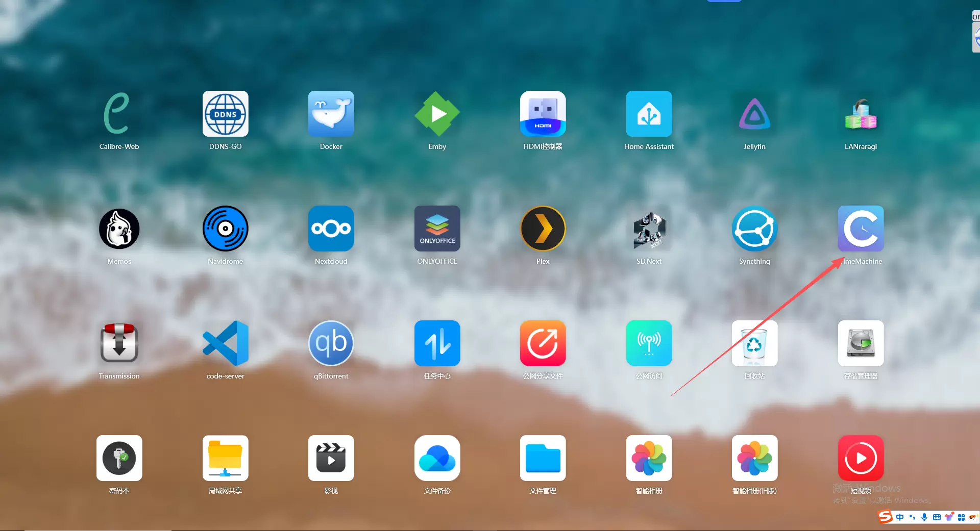980x531 pixels.
Task: Launch the Jellyfin app
Action: (754, 114)
